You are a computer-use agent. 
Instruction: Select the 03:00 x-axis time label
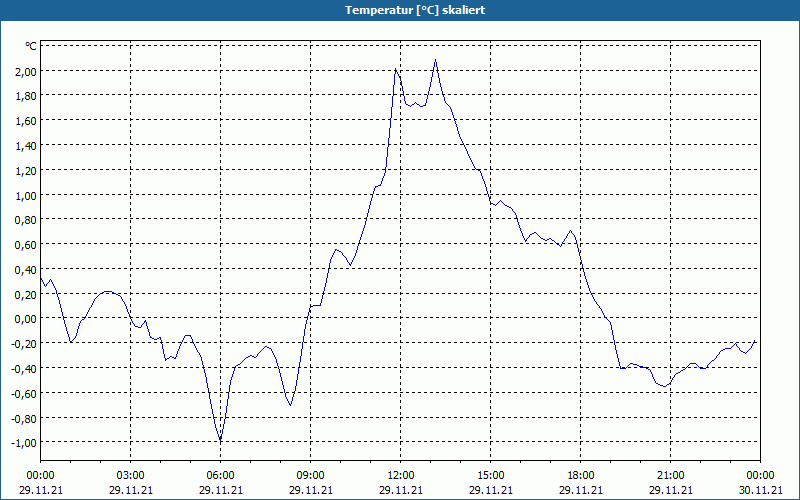131,476
